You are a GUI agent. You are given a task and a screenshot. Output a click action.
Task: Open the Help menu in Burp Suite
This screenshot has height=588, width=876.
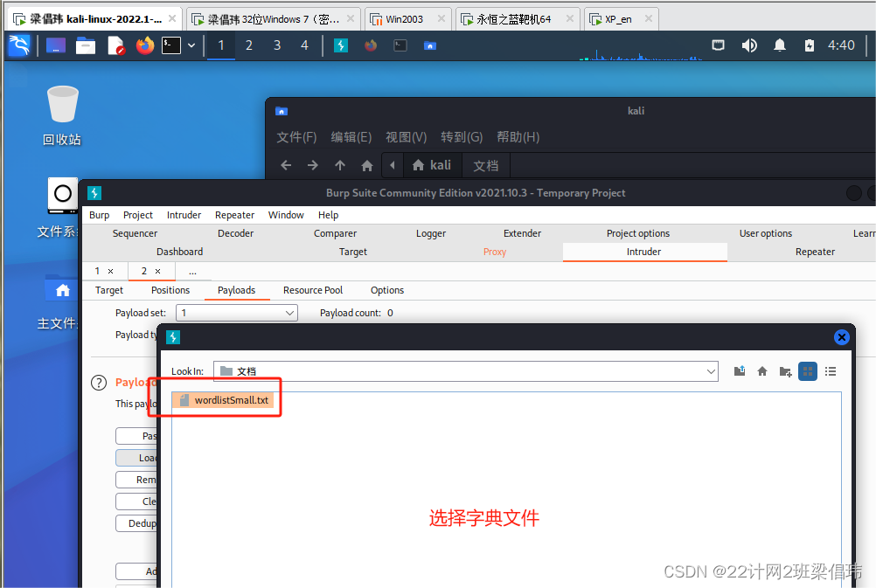pos(329,215)
